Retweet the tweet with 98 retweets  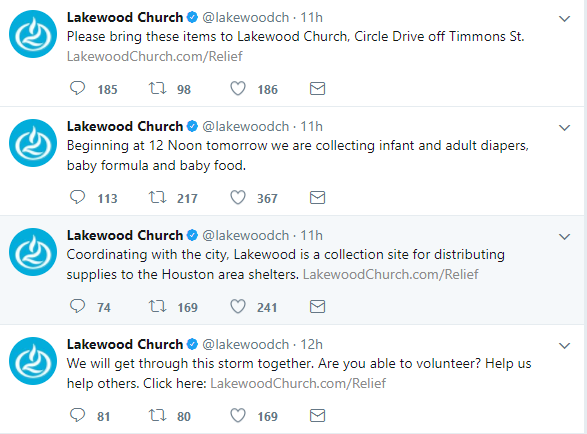[x=158, y=89]
